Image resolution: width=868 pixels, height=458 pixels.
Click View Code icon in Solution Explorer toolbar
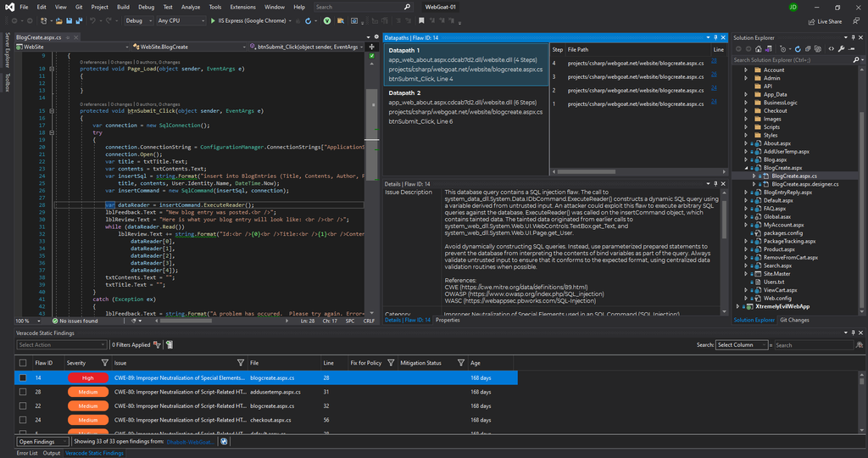tap(831, 48)
